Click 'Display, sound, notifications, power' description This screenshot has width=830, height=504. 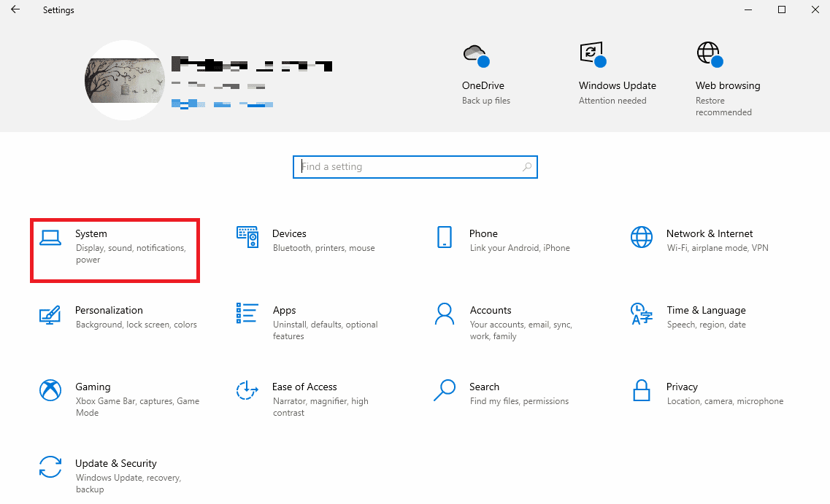point(131,254)
